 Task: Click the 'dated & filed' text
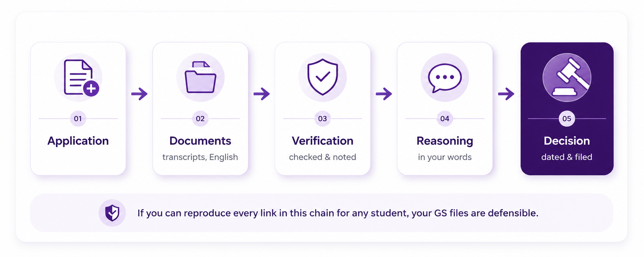click(567, 157)
